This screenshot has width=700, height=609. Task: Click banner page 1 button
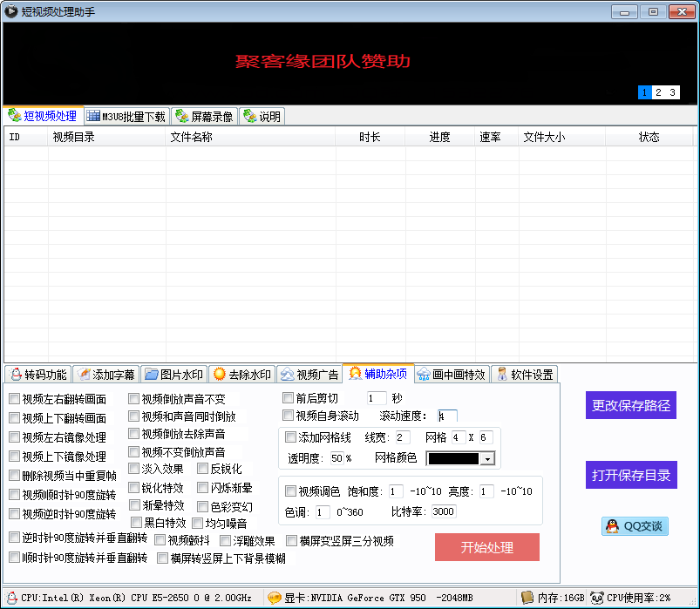click(x=644, y=92)
